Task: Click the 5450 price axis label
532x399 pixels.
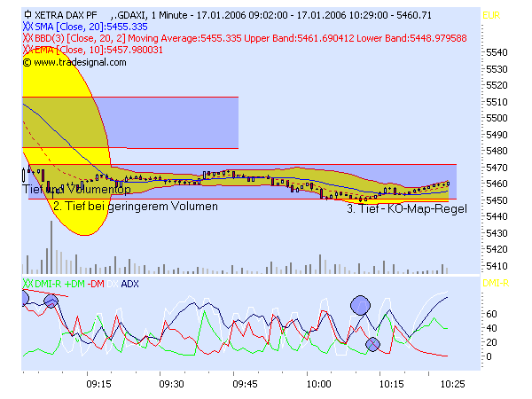Action: click(x=497, y=200)
